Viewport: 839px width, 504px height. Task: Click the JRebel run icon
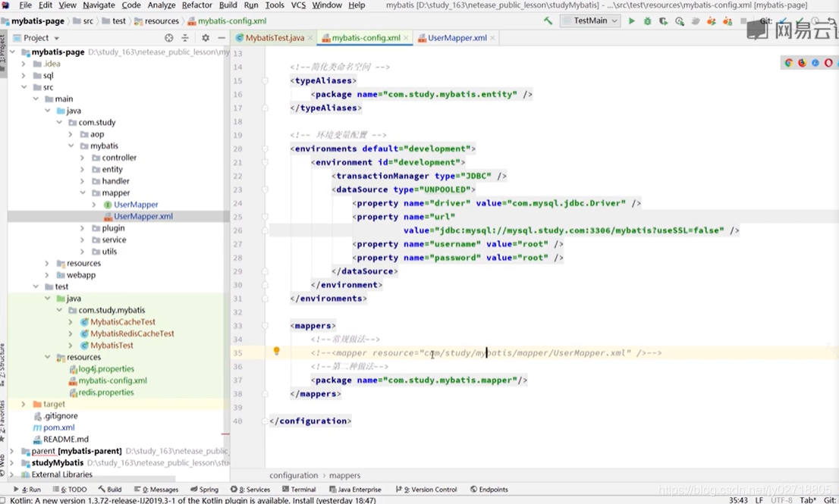[x=712, y=21]
